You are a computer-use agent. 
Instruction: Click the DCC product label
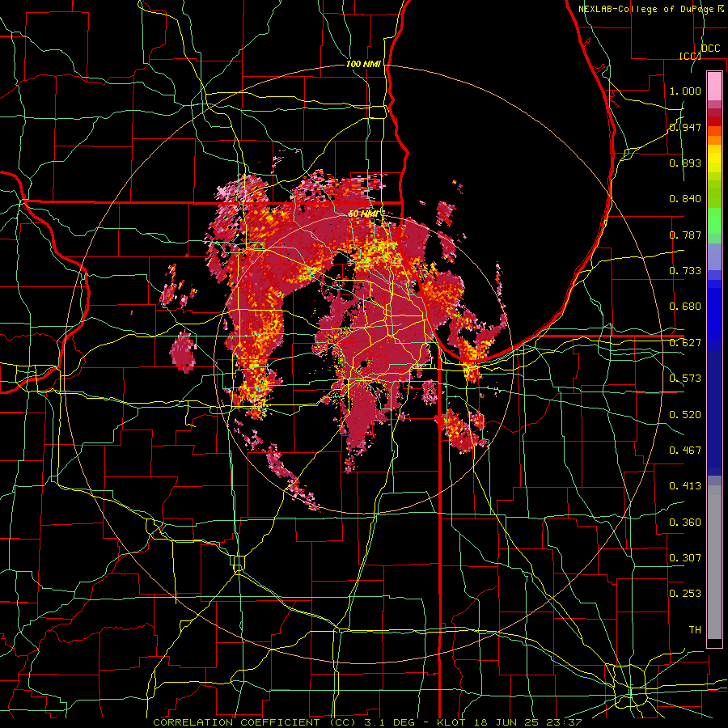click(711, 49)
